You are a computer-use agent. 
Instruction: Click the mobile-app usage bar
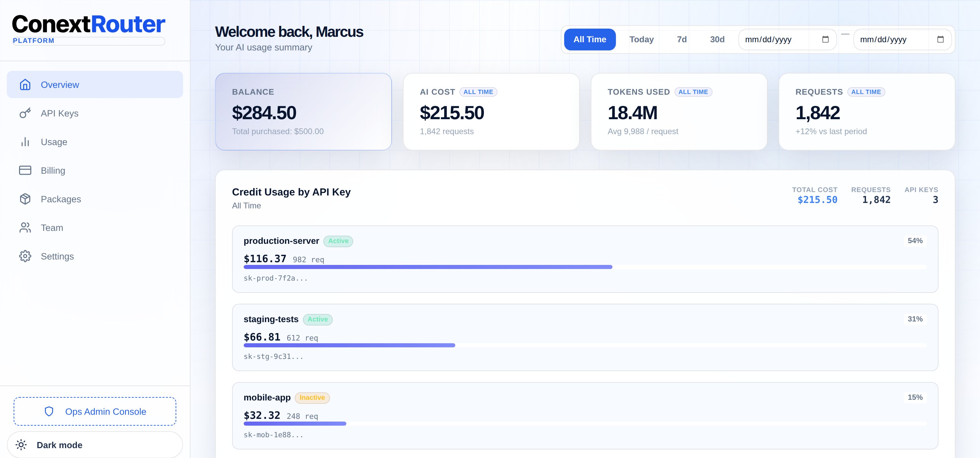(x=585, y=424)
